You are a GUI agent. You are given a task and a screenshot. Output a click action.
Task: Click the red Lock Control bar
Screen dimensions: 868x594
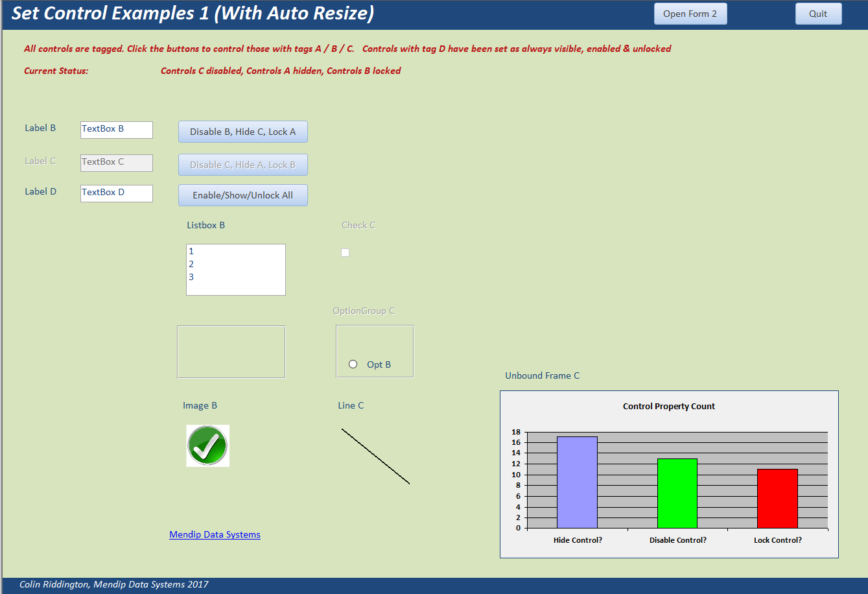[777, 499]
